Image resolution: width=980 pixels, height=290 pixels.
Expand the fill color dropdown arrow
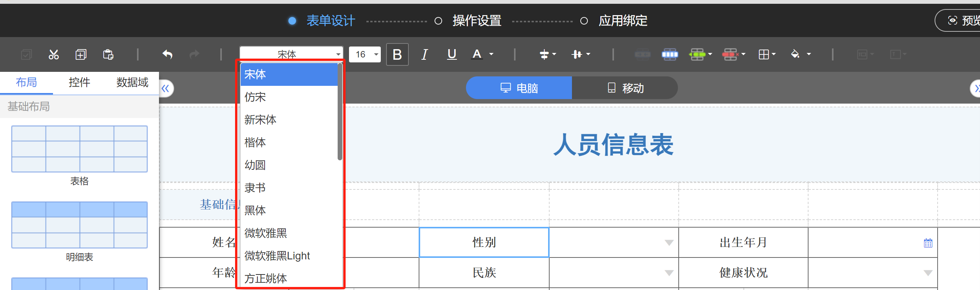[x=809, y=54]
